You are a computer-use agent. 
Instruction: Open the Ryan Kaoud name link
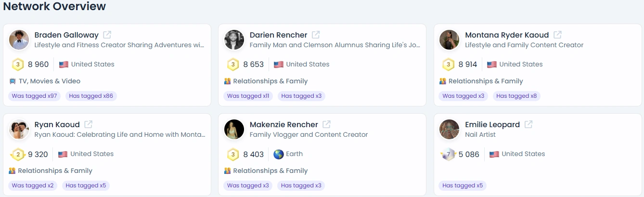[x=57, y=124]
